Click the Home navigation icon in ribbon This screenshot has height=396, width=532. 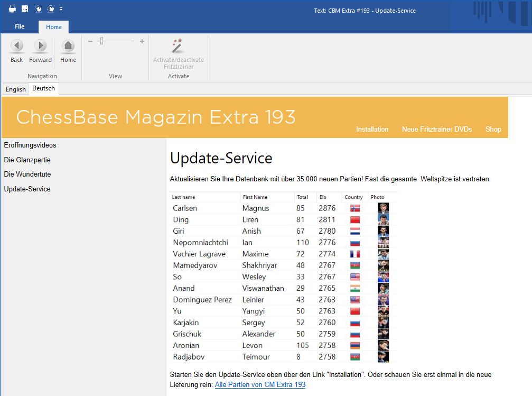68,47
